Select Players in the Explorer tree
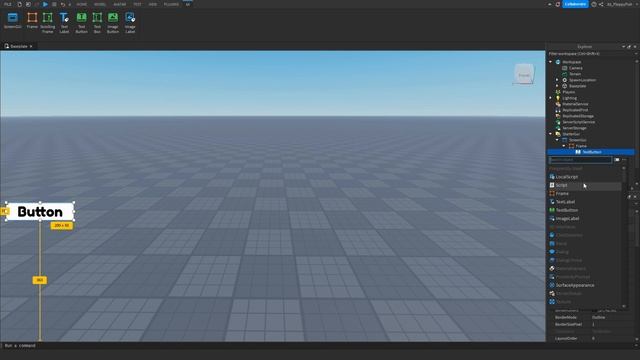The image size is (640, 360). 568,92
